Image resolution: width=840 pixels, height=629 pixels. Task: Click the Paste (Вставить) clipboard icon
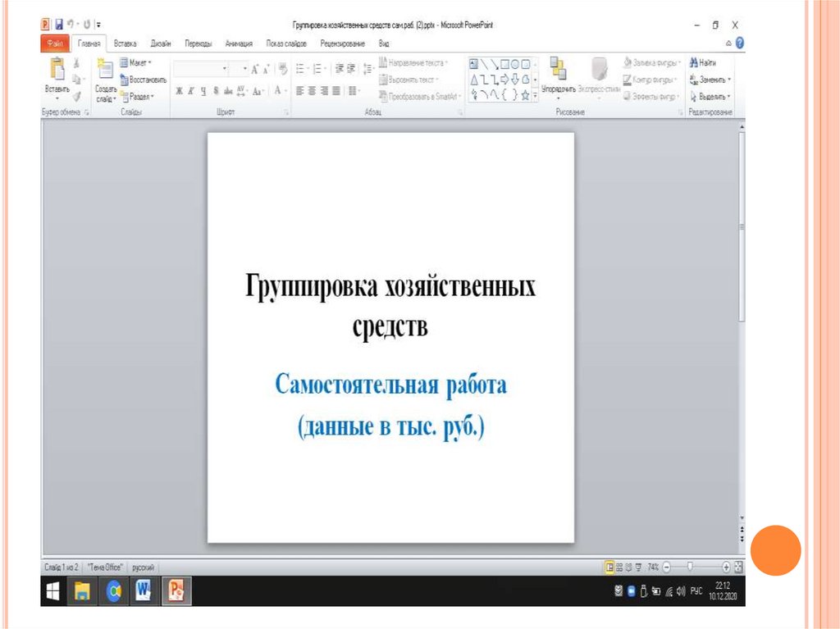tap(57, 71)
